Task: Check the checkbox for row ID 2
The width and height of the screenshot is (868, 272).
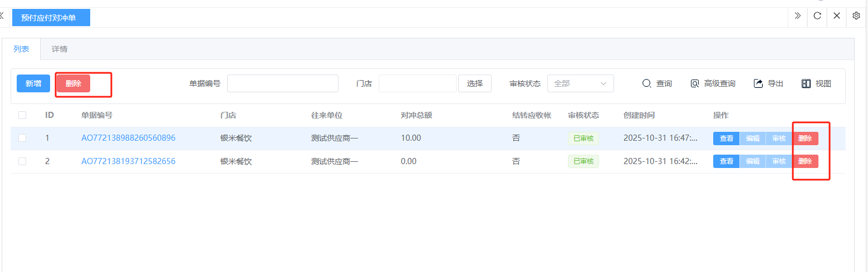Action: pyautogui.click(x=22, y=161)
